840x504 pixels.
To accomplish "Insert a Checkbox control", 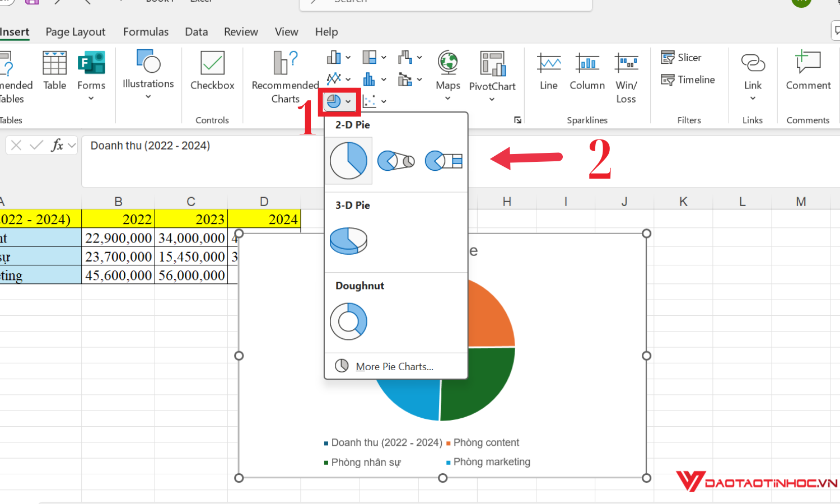I will (x=212, y=71).
